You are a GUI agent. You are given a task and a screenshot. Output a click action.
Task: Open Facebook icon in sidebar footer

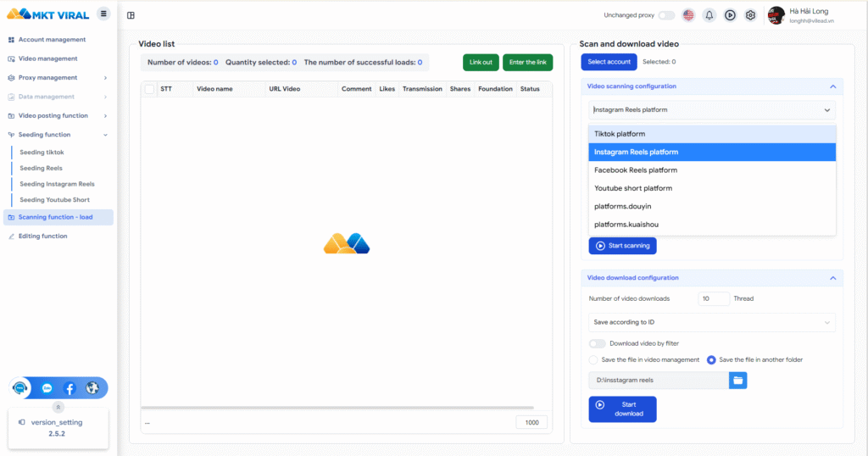pos(70,388)
